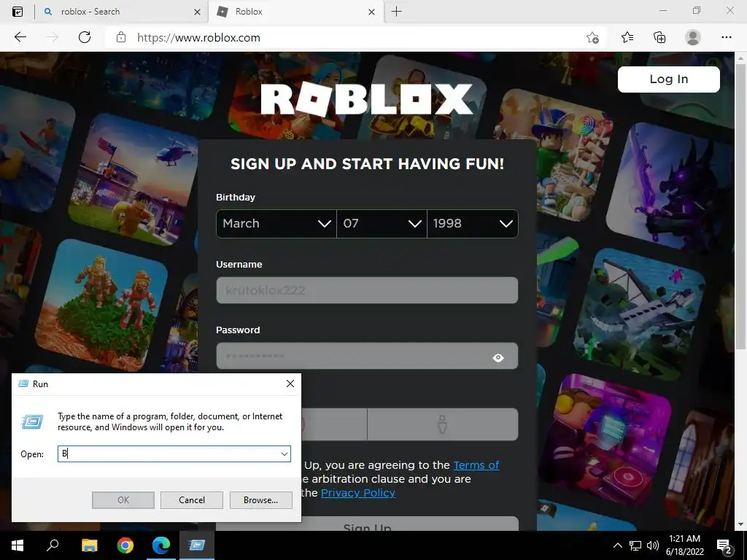Open the birthday day dropdown
747x560 pixels.
coord(382,223)
